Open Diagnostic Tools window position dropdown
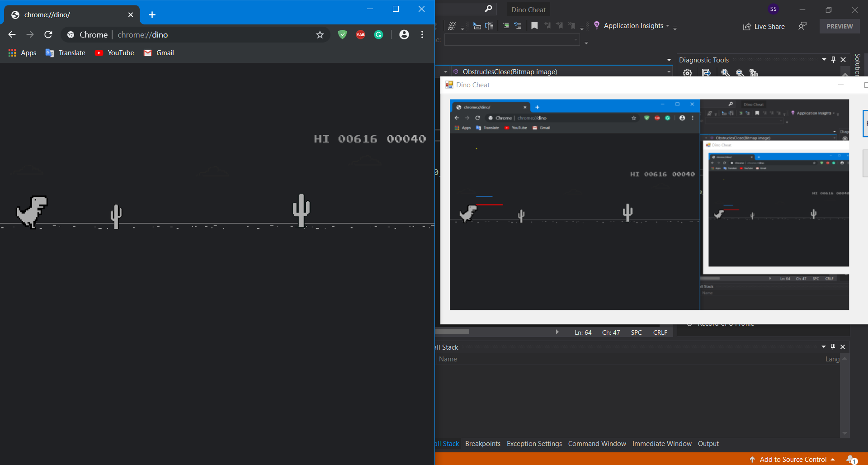The image size is (868, 465). [x=824, y=60]
